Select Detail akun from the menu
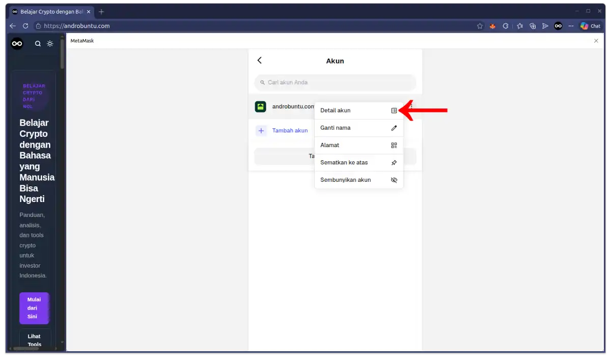Viewport: 611px width, 364px height. (x=335, y=110)
